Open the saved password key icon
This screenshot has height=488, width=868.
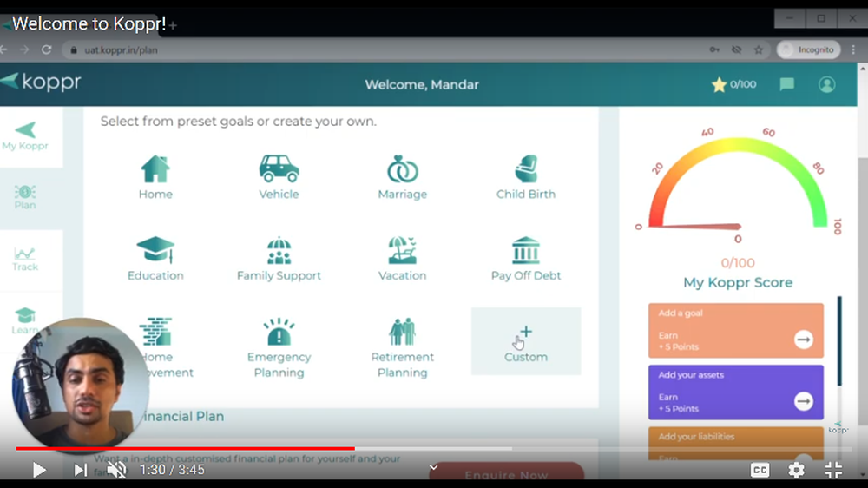[714, 49]
